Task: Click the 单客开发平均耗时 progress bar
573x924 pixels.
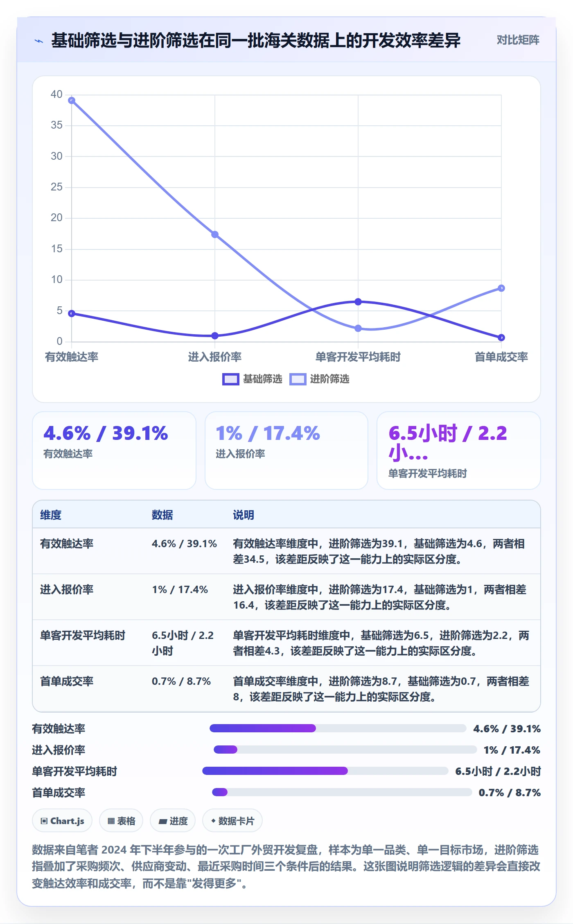Action: pos(325,771)
